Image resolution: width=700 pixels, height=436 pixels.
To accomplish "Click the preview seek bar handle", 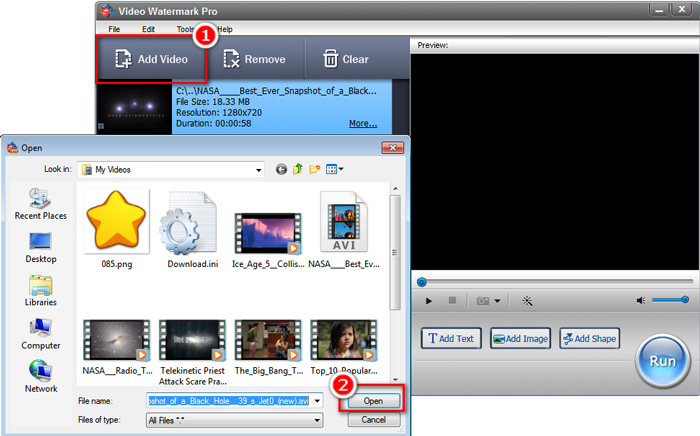I will click(x=421, y=282).
